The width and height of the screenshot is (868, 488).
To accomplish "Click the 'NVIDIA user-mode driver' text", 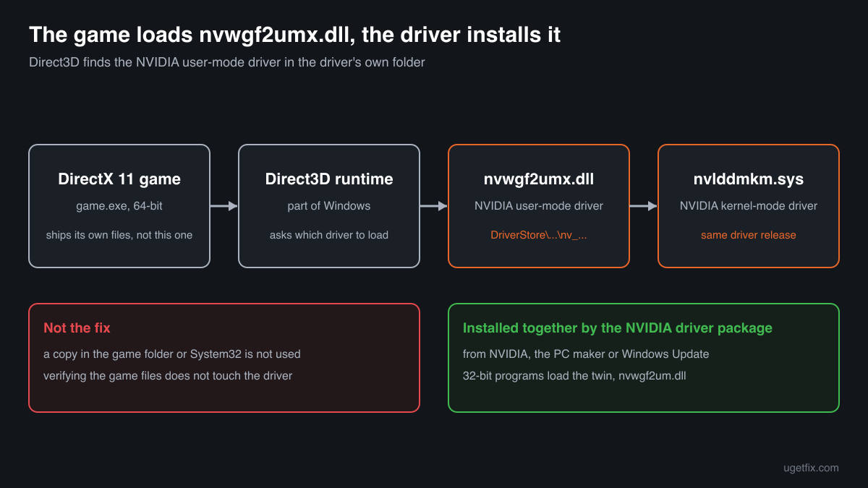I will point(539,206).
